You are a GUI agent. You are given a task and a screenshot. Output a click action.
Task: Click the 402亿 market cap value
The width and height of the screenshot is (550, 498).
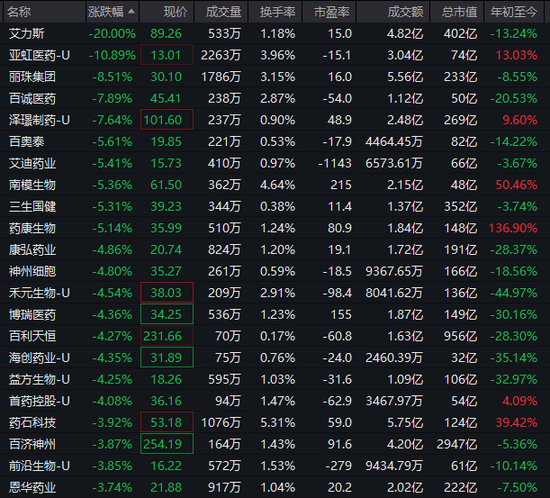460,34
